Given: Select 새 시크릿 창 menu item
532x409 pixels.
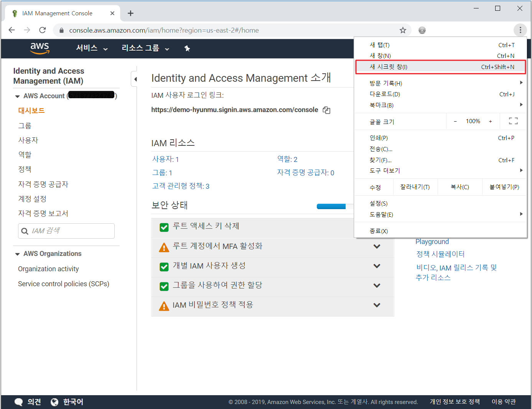Looking at the screenshot, I should pyautogui.click(x=440, y=67).
